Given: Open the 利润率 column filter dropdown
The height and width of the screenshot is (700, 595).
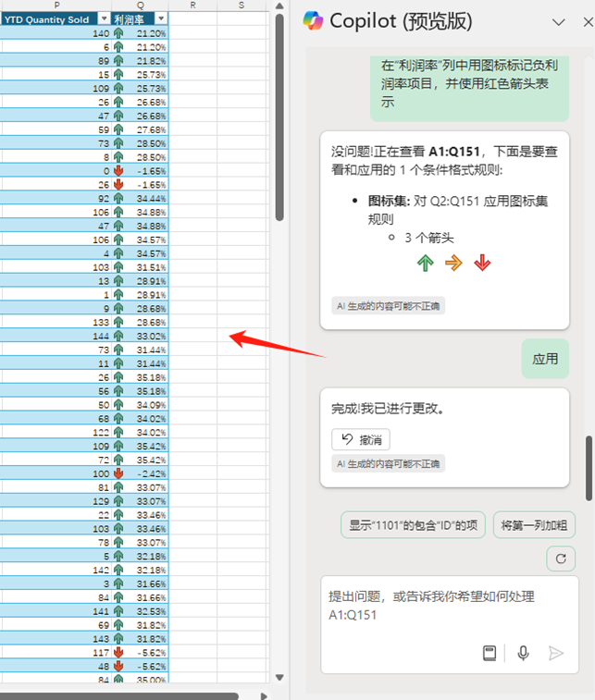Looking at the screenshot, I should (161, 18).
